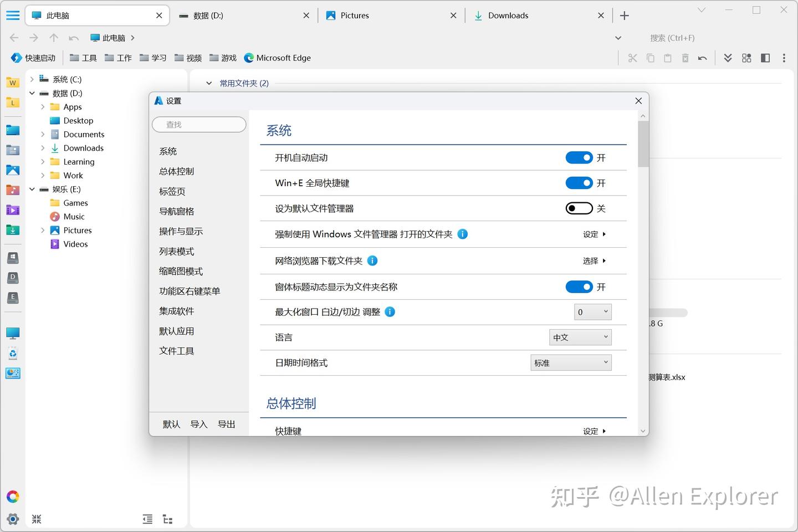Open the three-dot more options menu
Image resolution: width=798 pixels, height=532 pixels.
pyautogui.click(x=784, y=58)
